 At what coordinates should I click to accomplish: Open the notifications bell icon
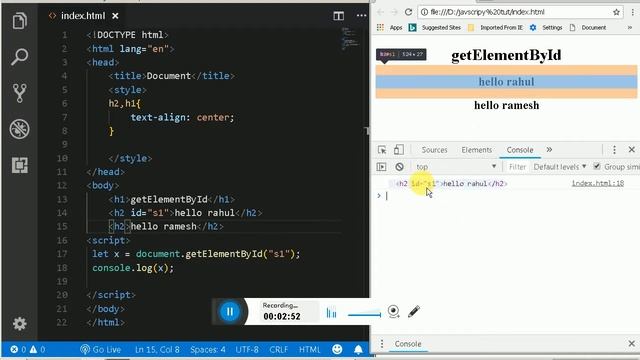tap(358, 349)
